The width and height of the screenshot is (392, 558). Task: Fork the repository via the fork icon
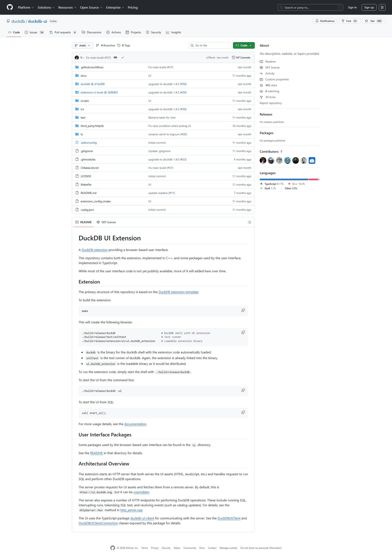click(x=343, y=21)
